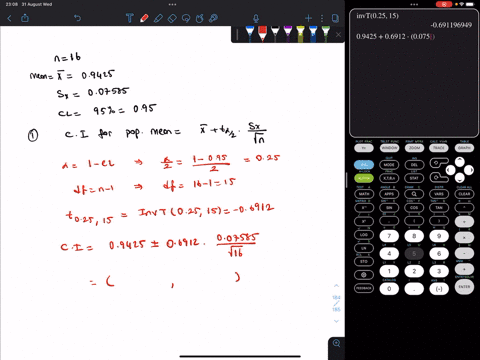Screen dimensions: 480x360
Task: Select the Eraser tool
Action: (172, 18)
